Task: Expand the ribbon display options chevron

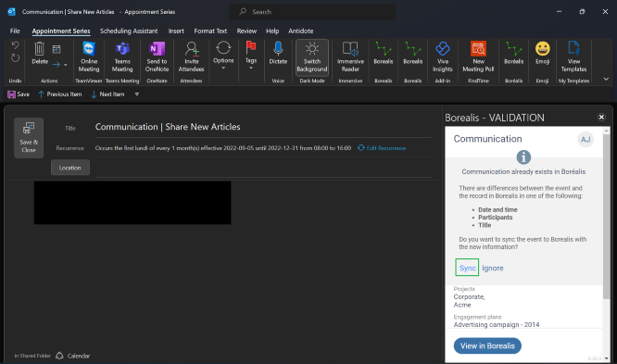Action: click(x=606, y=79)
